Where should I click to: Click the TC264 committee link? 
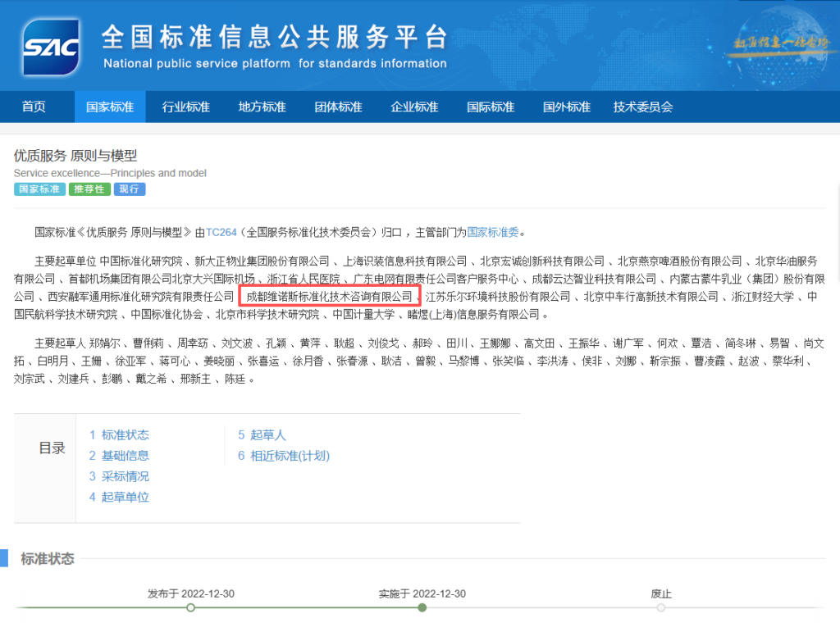coord(221,232)
